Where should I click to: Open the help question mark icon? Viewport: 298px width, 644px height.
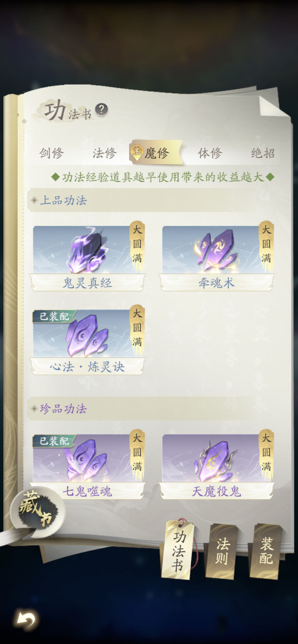click(101, 110)
